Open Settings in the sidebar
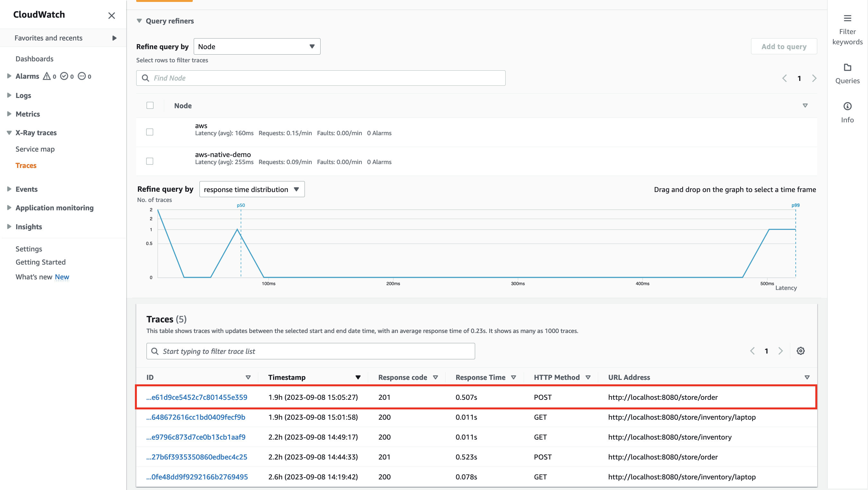The height and width of the screenshot is (490, 868). (x=29, y=249)
